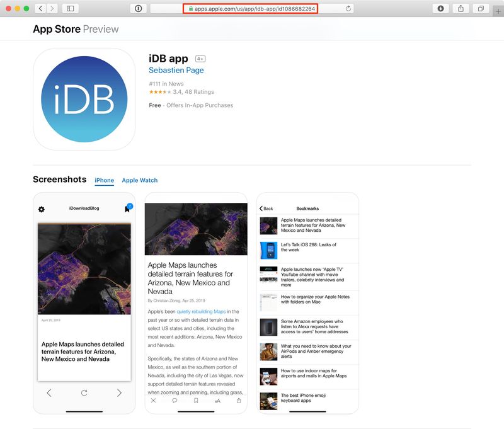The height and width of the screenshot is (429, 504).
Task: Go forward with Safari's forward arrow
Action: [x=52, y=9]
